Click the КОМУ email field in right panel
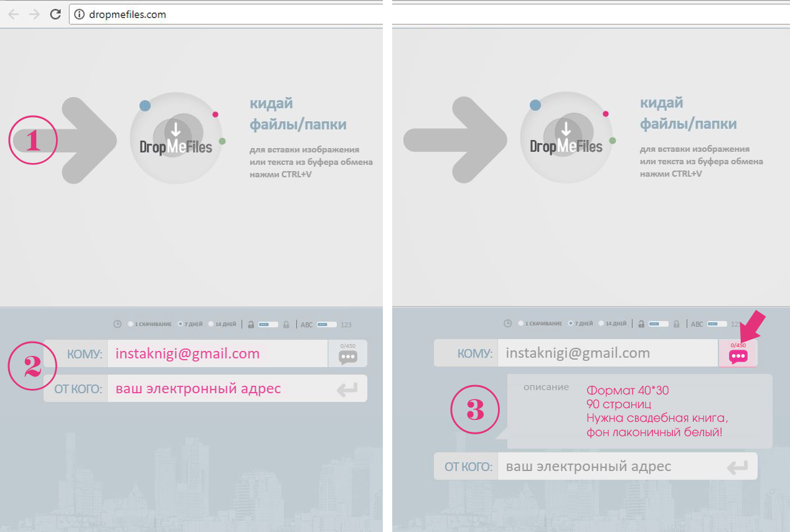This screenshot has height=532, width=790. [608, 353]
